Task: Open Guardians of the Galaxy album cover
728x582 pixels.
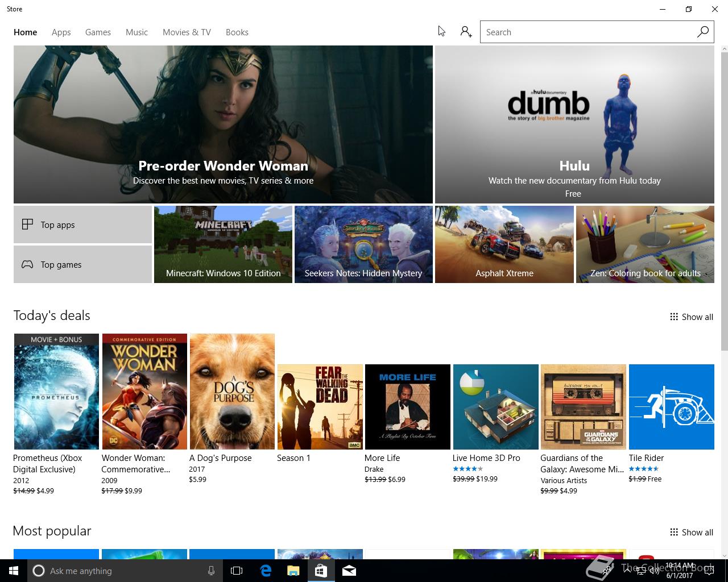Action: [x=584, y=407]
